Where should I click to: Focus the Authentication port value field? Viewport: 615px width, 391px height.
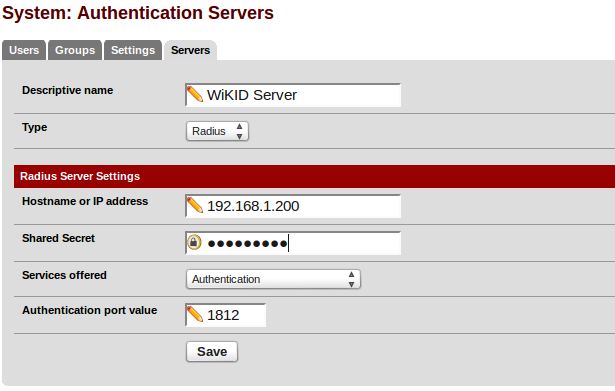point(226,315)
